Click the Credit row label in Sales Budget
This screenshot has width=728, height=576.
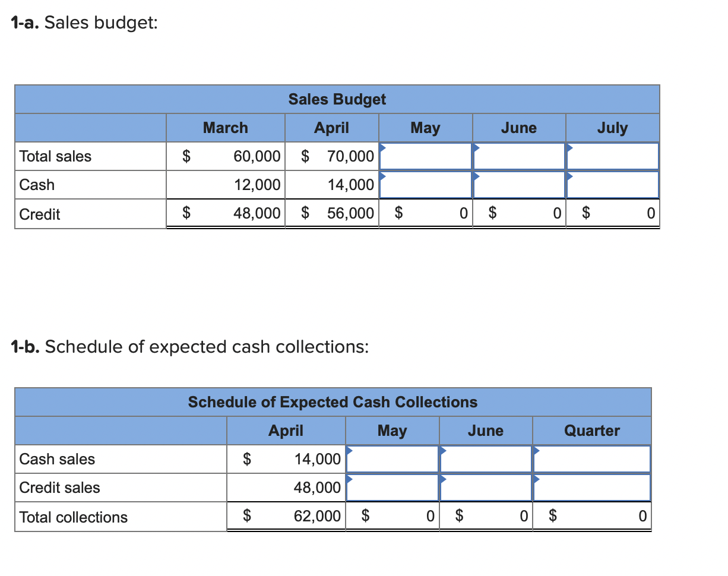pyautogui.click(x=39, y=214)
